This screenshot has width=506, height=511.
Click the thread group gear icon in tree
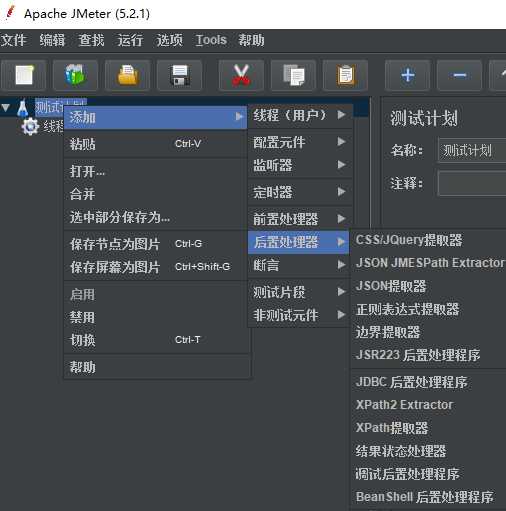pos(30,126)
